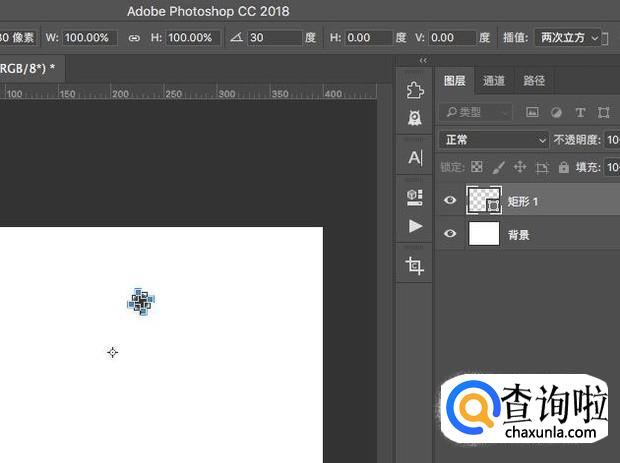Open the Actions play panel icon
Screen dimensions: 620x463
(415, 226)
